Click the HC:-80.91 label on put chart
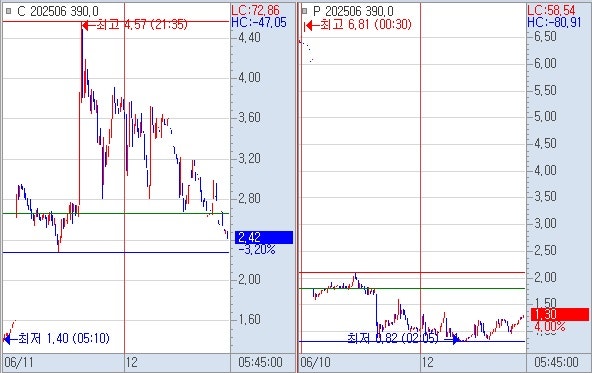The height and width of the screenshot is (373, 592). [554, 23]
